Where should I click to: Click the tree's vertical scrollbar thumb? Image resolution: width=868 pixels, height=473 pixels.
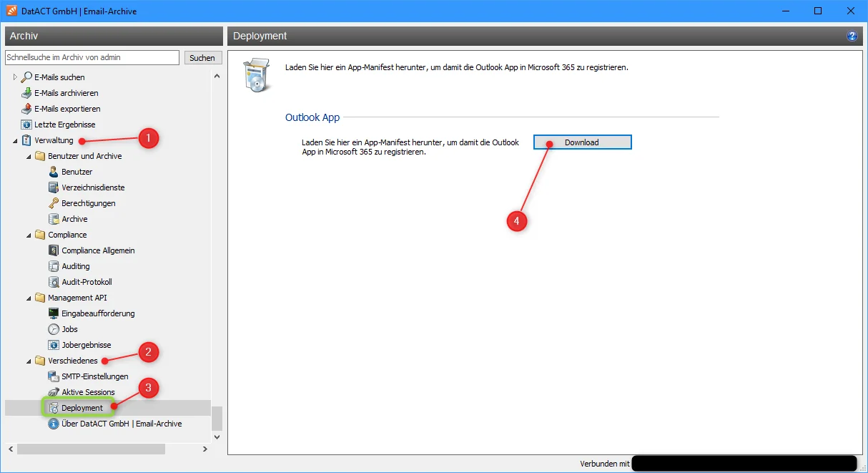(x=217, y=418)
